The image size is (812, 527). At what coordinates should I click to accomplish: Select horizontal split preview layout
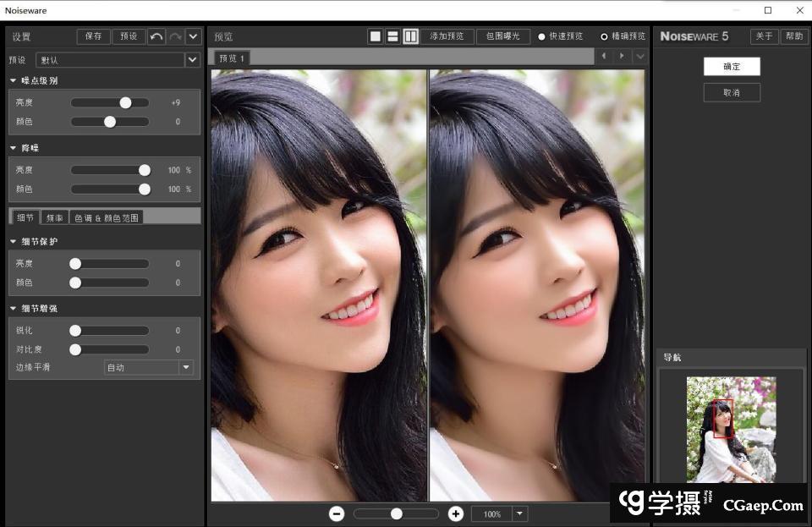pos(392,36)
